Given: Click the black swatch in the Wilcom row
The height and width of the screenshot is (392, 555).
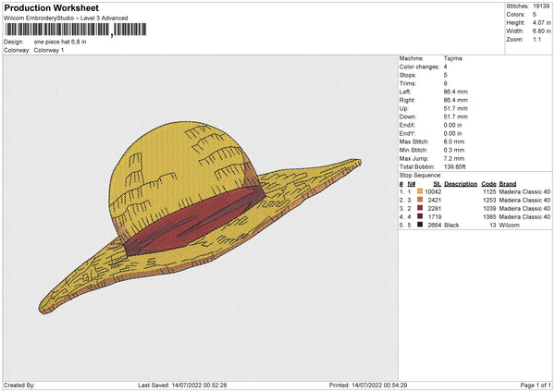Looking at the screenshot, I should point(420,225).
